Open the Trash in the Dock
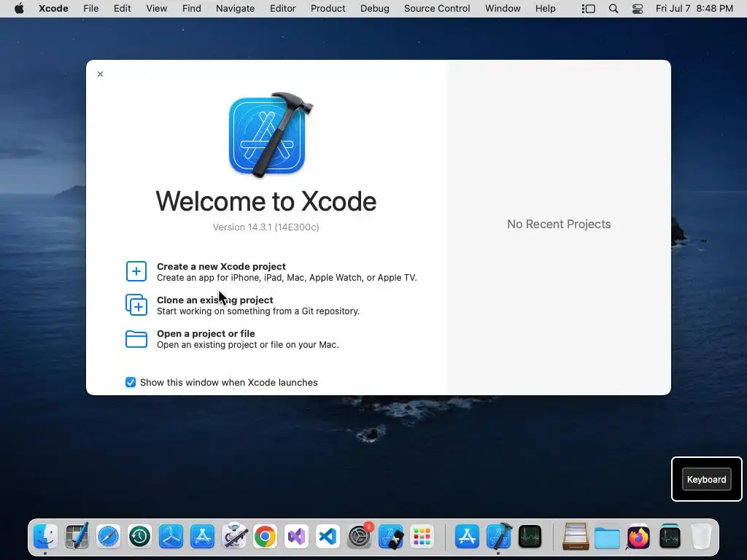The height and width of the screenshot is (560, 747). (701, 537)
